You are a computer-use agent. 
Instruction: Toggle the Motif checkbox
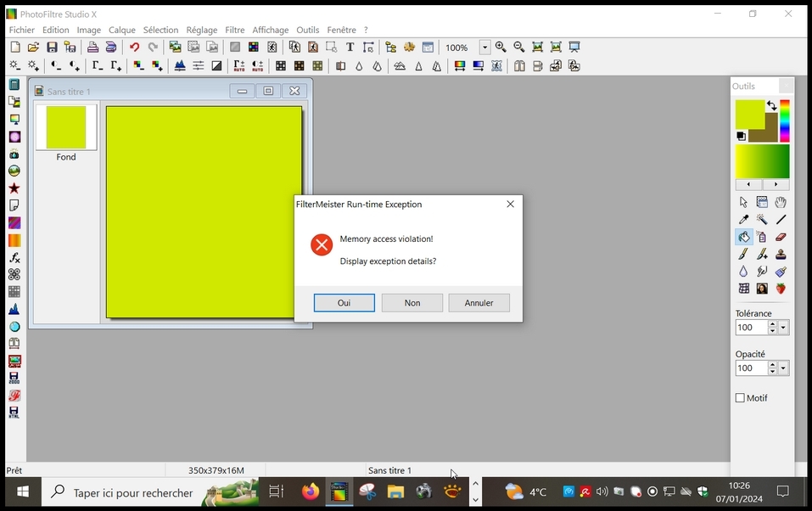[740, 397]
